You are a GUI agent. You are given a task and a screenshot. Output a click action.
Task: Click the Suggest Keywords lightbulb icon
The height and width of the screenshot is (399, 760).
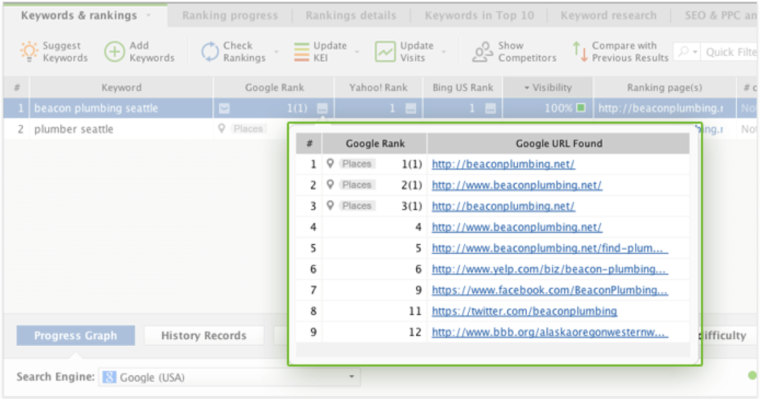(x=29, y=51)
